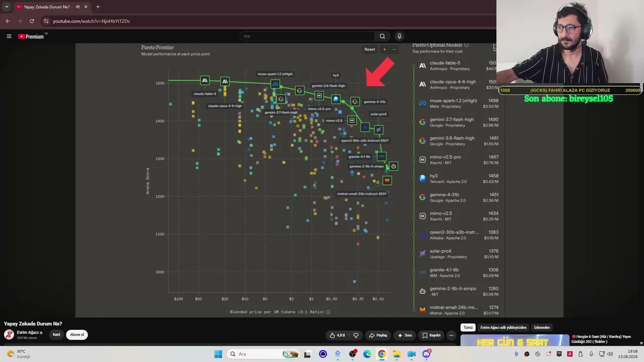Zoom in with the chart plus button
Viewport: 644px width, 362px height.
384,49
